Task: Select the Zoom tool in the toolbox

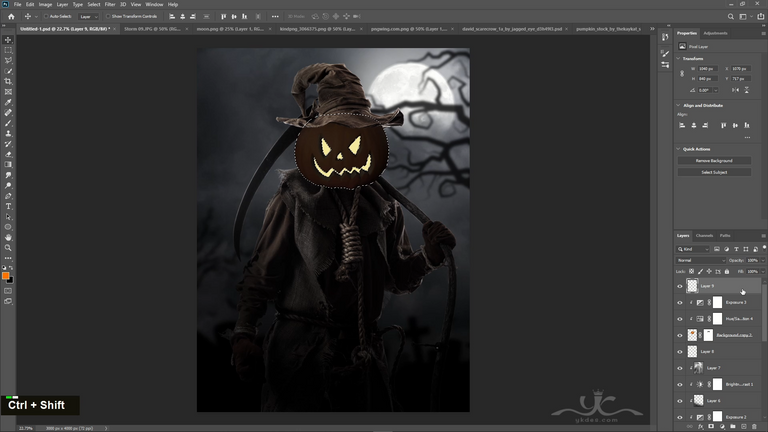Action: [x=8, y=248]
